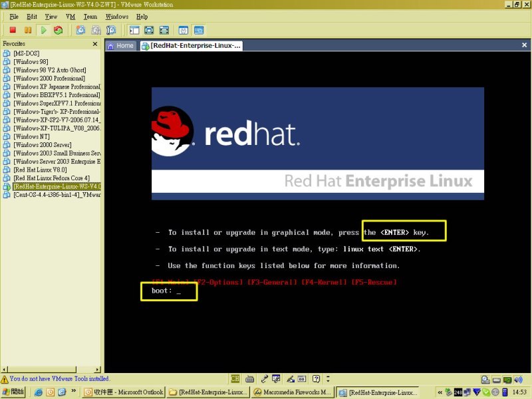Expand Quick Launch overflow chevron

click(74, 391)
